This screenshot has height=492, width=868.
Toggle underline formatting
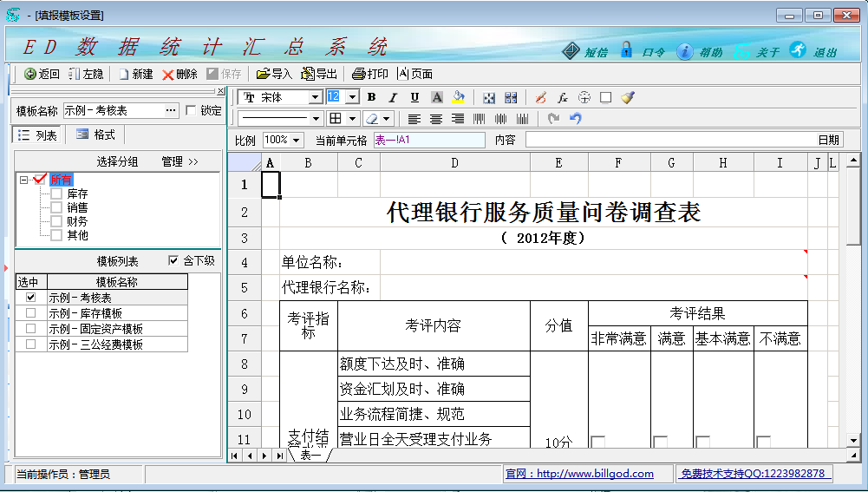click(414, 97)
